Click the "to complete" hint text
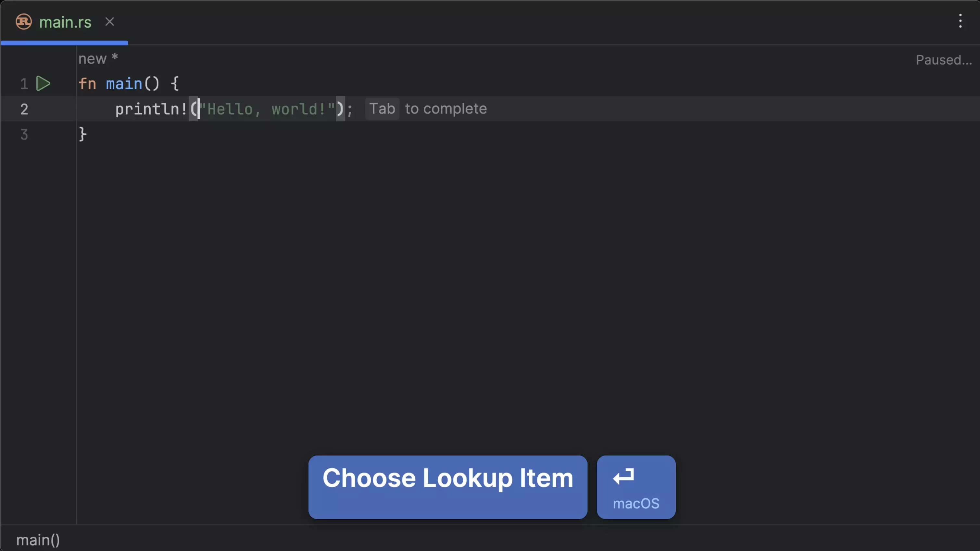980x551 pixels. tap(446, 109)
